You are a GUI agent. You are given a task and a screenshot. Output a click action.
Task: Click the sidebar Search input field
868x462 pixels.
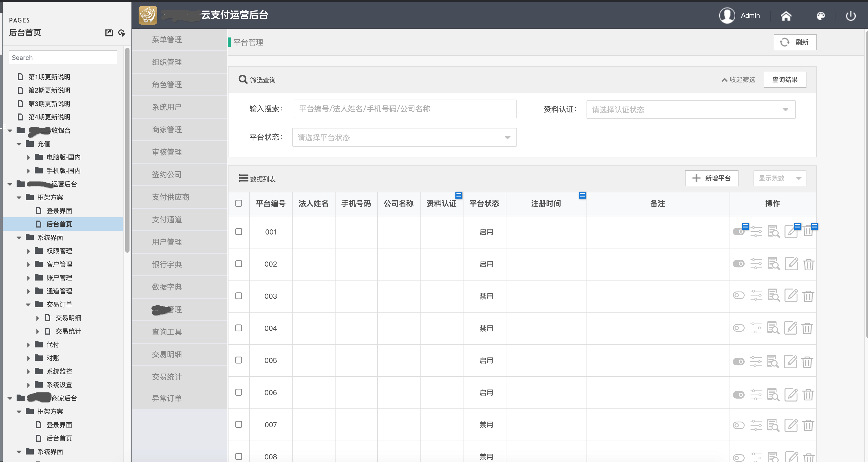63,57
